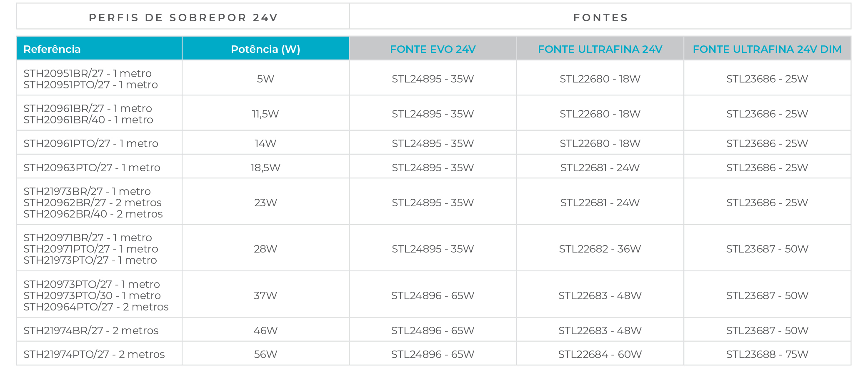Select the STH20973PTO/30 - 1 metro reference
The height and width of the screenshot is (368, 868).
[92, 295]
